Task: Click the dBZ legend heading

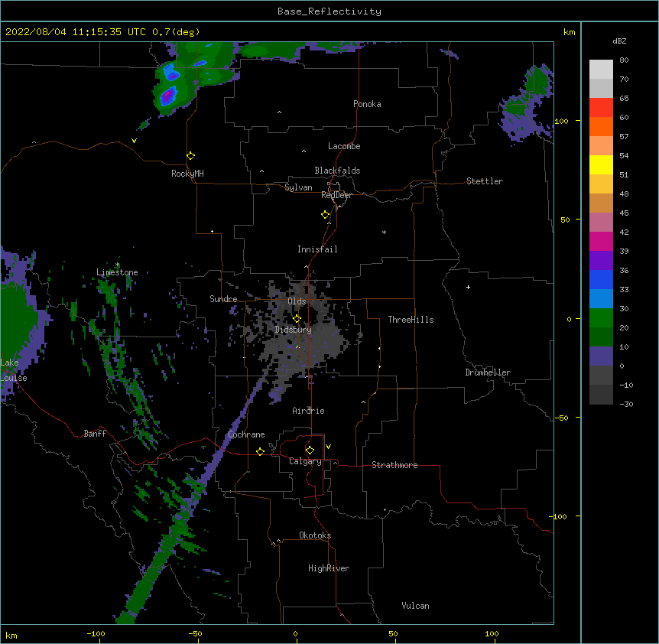Action: (619, 41)
